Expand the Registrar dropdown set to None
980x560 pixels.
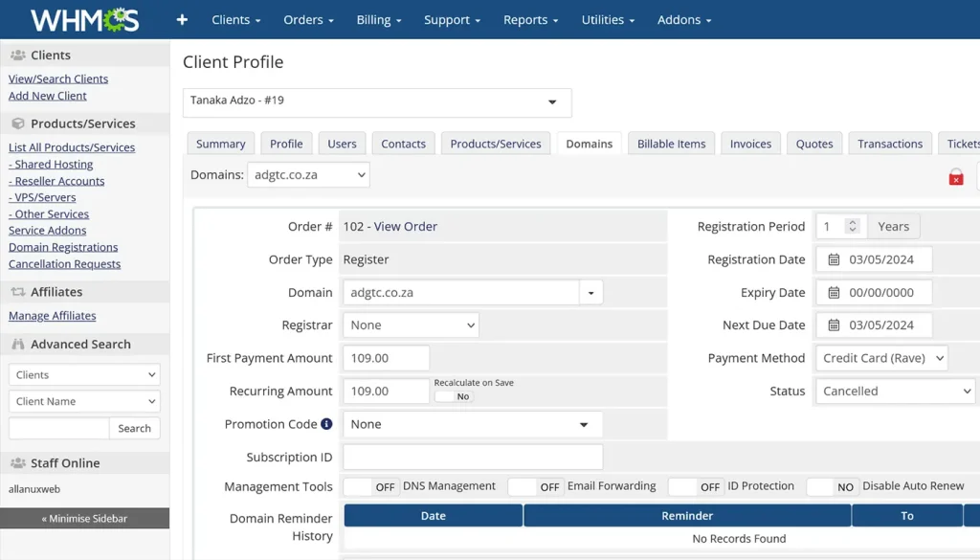click(x=410, y=325)
